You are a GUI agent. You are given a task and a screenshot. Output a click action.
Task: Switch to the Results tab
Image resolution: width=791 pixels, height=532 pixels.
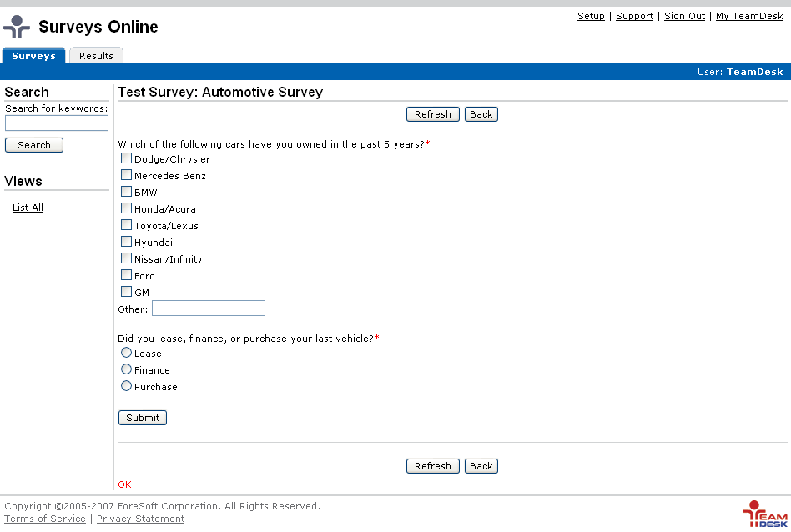coord(96,56)
